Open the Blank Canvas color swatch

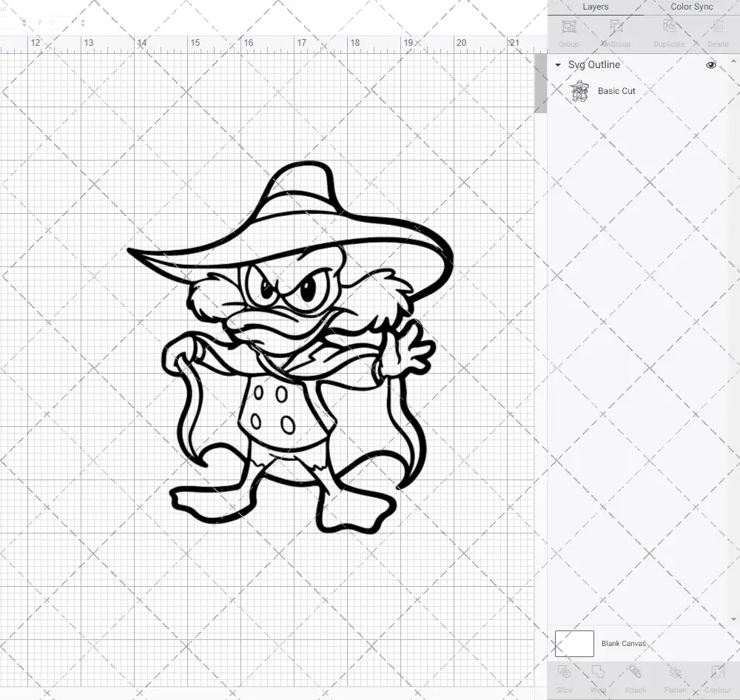pos(573,643)
